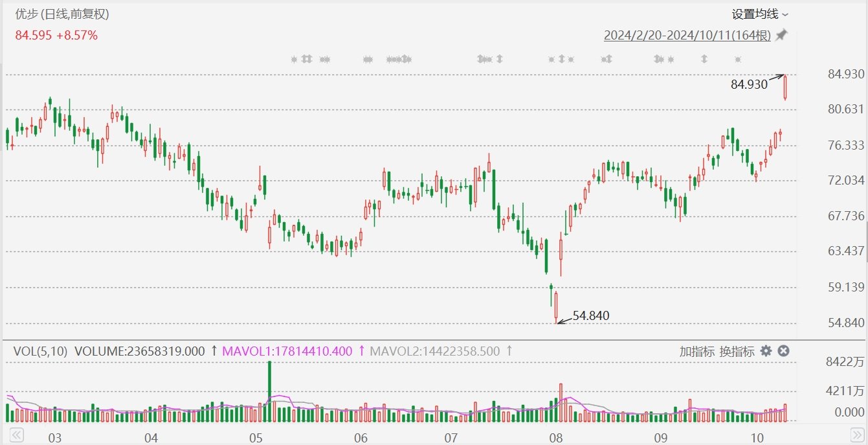Screen dimensions: 868x445
Task: Open the indicator settings gear icon
Action: (766, 350)
